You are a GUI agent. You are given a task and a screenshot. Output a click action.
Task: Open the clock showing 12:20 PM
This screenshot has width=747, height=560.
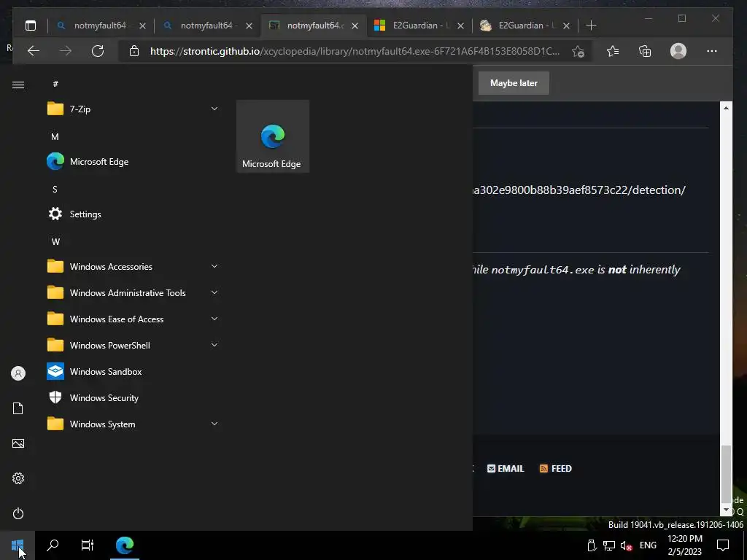point(684,545)
